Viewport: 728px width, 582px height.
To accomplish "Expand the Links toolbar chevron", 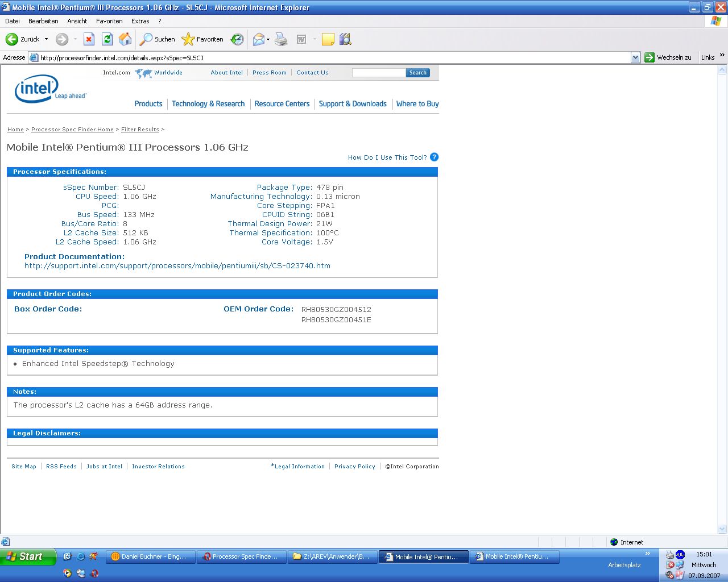I will pyautogui.click(x=722, y=56).
